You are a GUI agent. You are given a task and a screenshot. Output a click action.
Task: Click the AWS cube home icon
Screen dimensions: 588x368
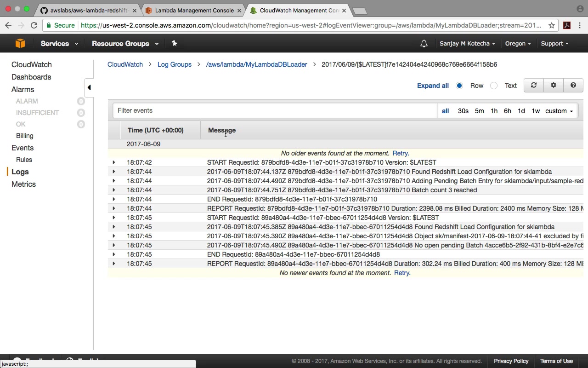click(20, 43)
